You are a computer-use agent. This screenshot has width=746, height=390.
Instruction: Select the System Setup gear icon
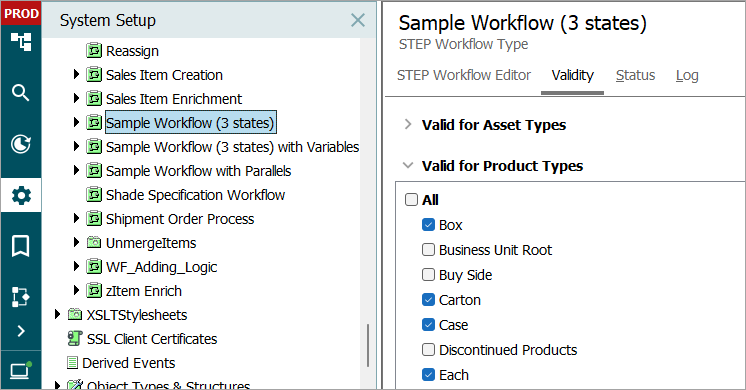coord(21,195)
